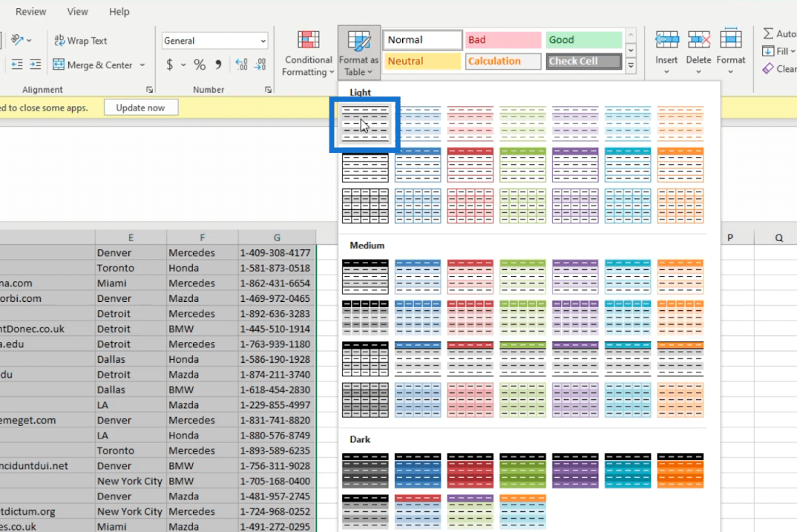Image resolution: width=797 pixels, height=532 pixels.
Task: Pick orange Medium style in last Medium row
Action: (680, 400)
